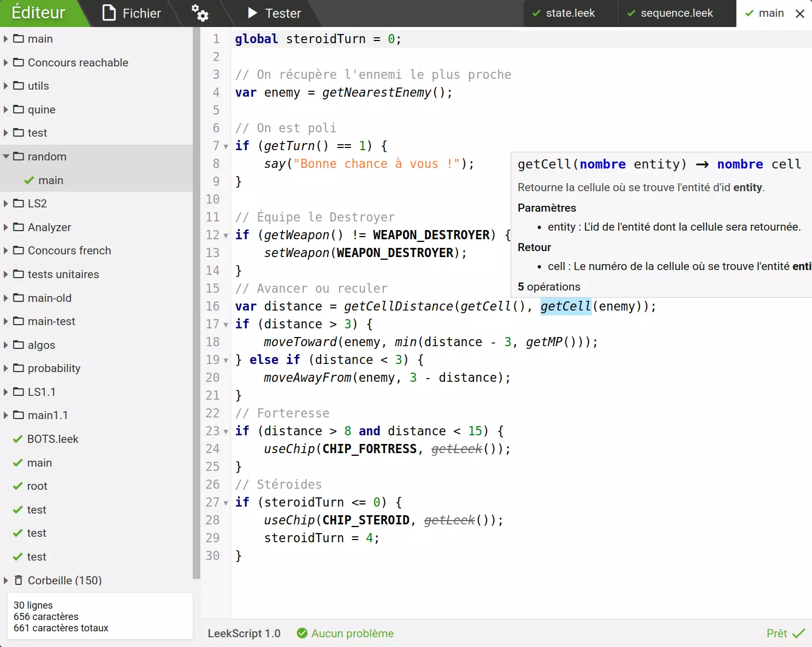Image resolution: width=812 pixels, height=647 pixels.
Task: Switch to the sequence.leek tab
Action: tap(677, 13)
